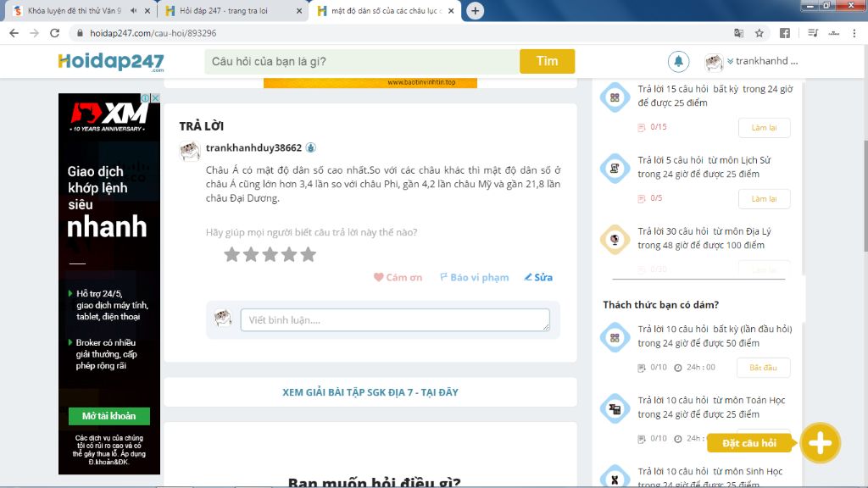This screenshot has height=488, width=868.
Task: Open the Facebook extension icon
Action: coord(785,33)
